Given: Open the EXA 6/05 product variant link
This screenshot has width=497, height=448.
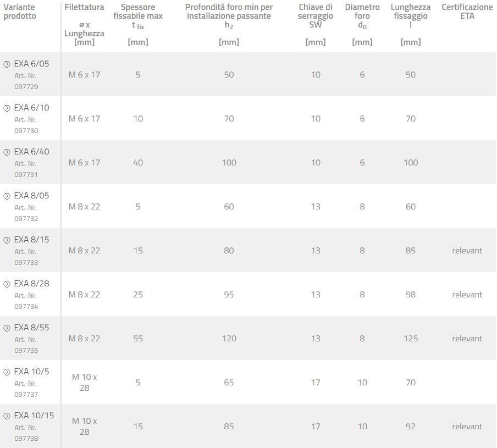Looking at the screenshot, I should click(x=31, y=64).
